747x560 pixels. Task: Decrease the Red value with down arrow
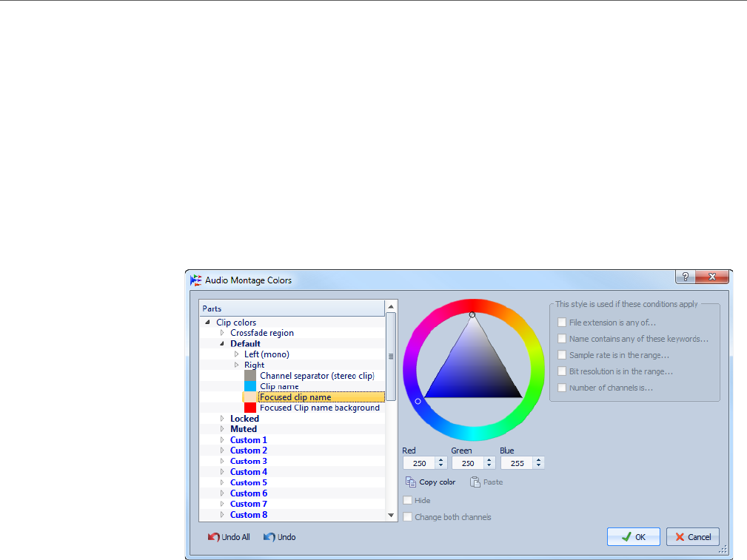(441, 466)
